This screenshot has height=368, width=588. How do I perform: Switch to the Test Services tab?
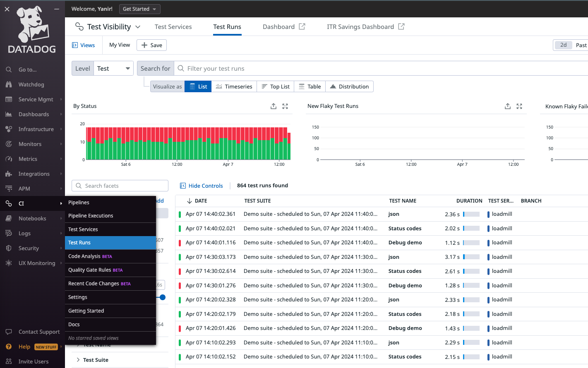pyautogui.click(x=173, y=27)
